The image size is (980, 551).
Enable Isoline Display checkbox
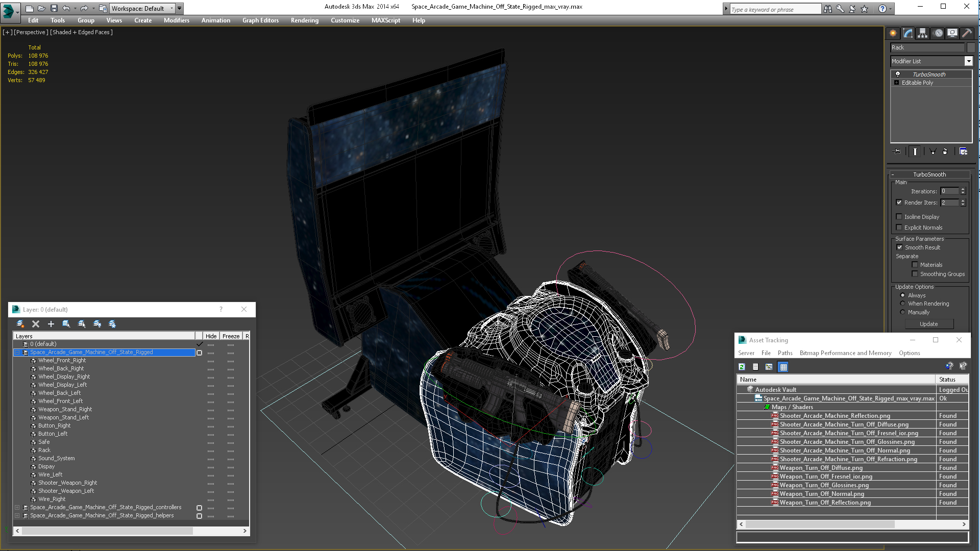point(899,217)
